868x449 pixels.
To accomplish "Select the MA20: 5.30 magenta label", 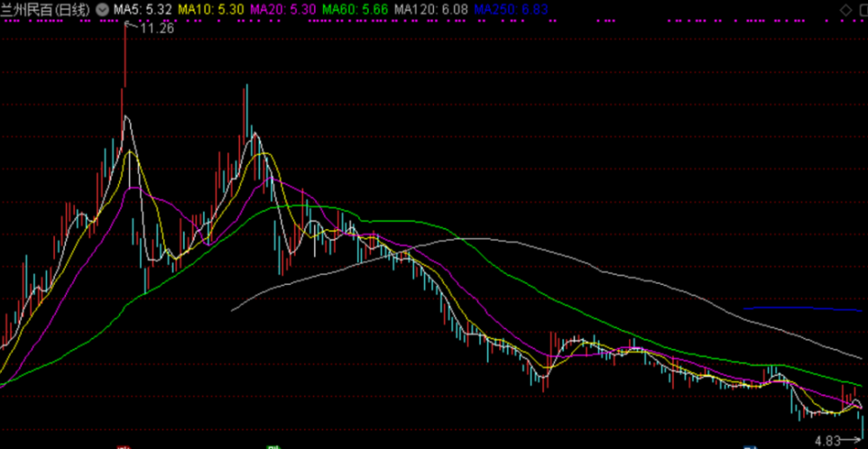I will coord(283,10).
